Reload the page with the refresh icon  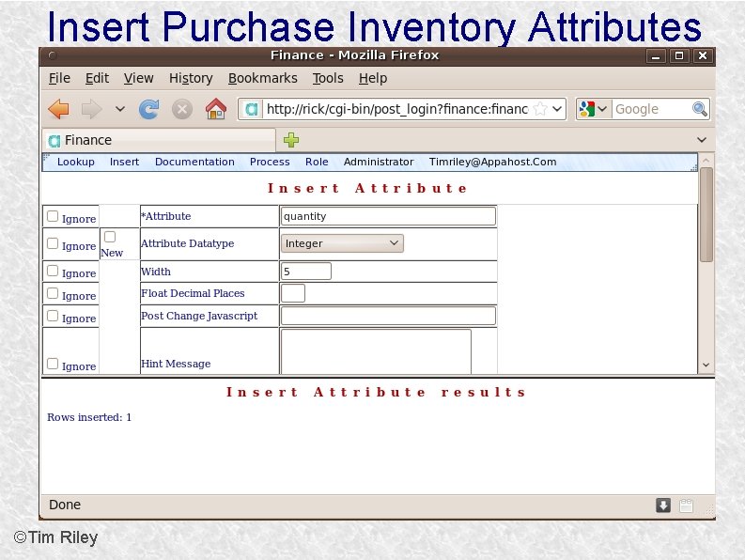point(149,109)
